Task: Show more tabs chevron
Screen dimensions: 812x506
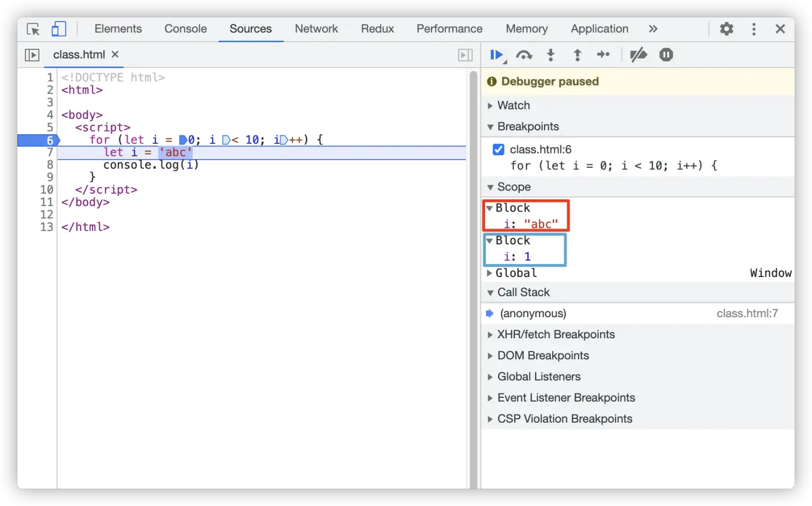Action: [x=653, y=29]
